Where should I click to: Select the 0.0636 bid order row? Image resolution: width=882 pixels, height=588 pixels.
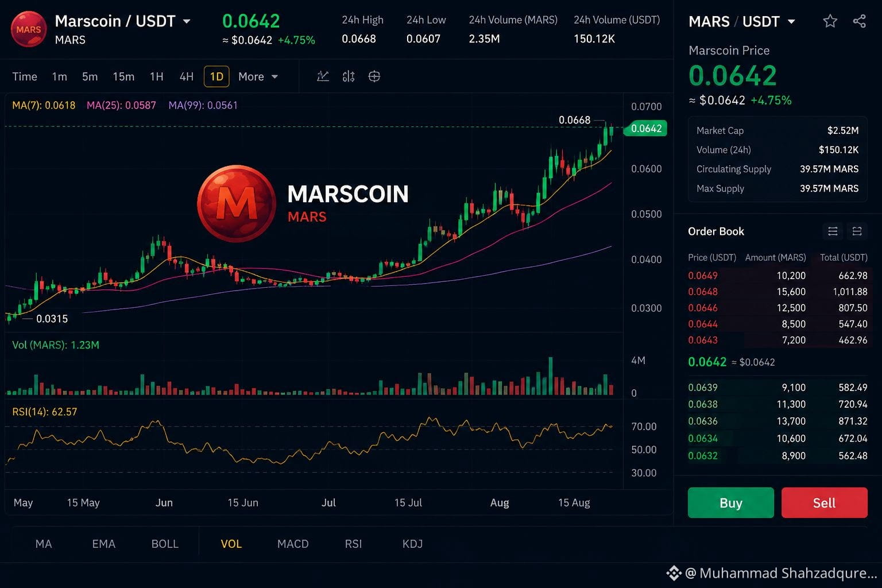(x=777, y=421)
